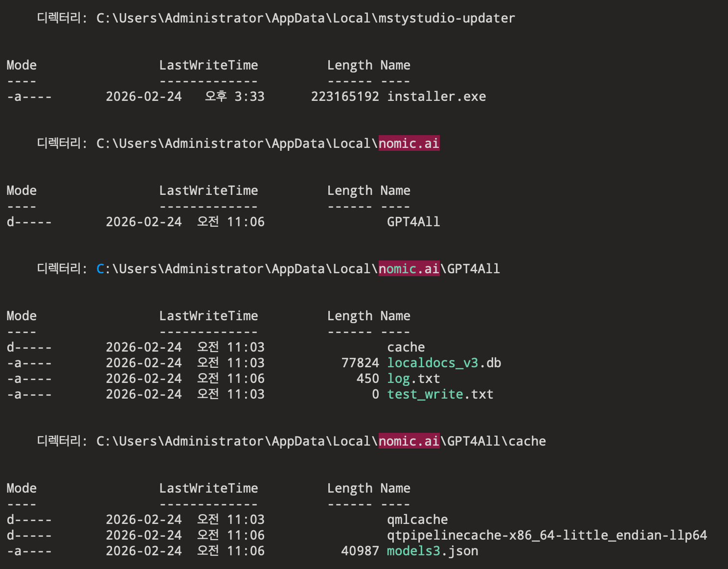Click the localdocs_v3.db file name
728x569 pixels.
coord(444,363)
